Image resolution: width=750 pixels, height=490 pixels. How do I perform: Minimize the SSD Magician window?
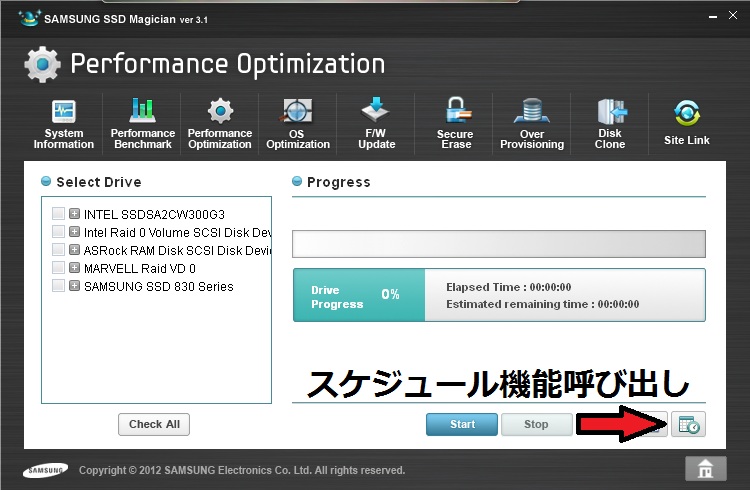pos(713,16)
